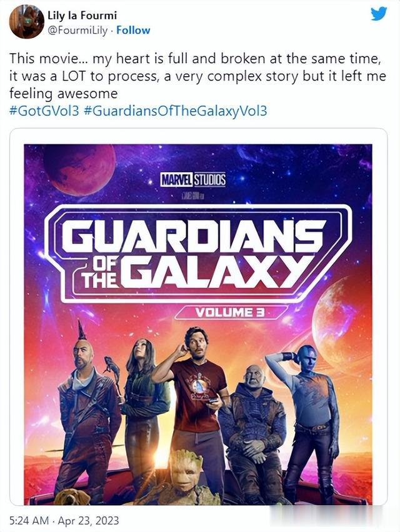Viewport: 400px width, 532px height.
Task: Open Lily la Fourmi's profile avatar
Action: (x=26, y=22)
